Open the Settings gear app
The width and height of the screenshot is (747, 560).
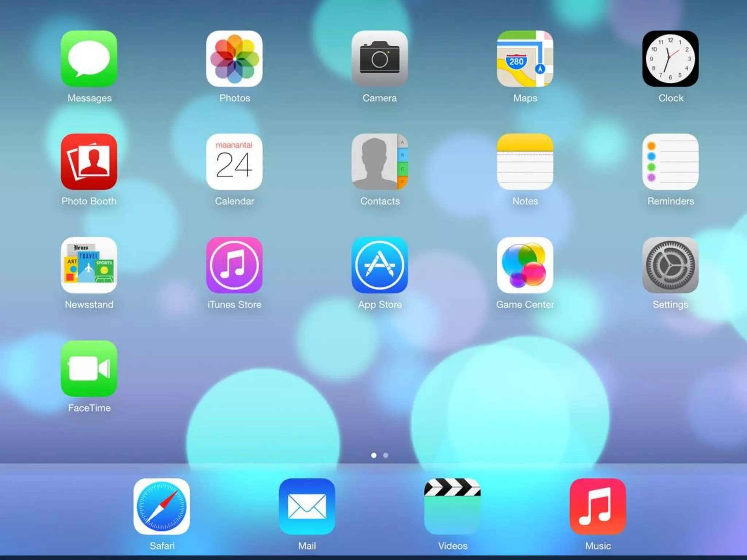[x=670, y=265]
